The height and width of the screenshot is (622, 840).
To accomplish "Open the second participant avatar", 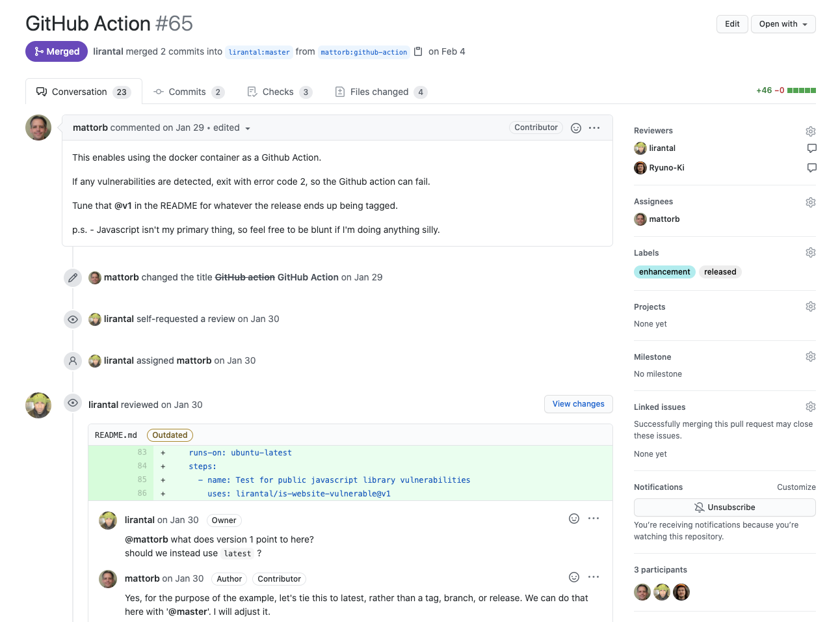I will [662, 592].
